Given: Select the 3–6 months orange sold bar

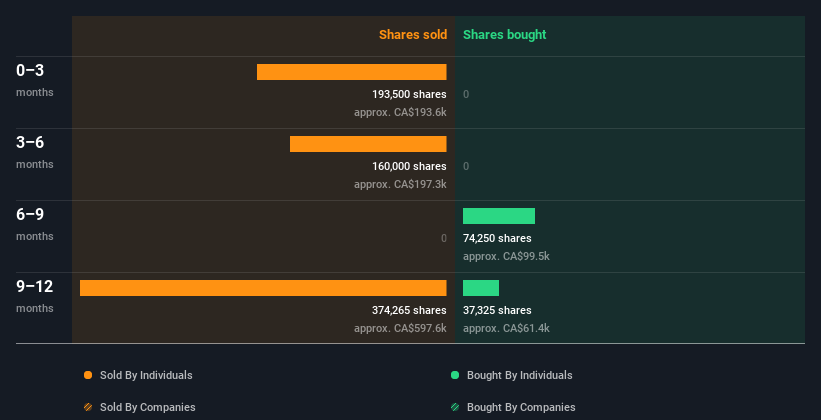Looking at the screenshot, I should tap(368, 144).
